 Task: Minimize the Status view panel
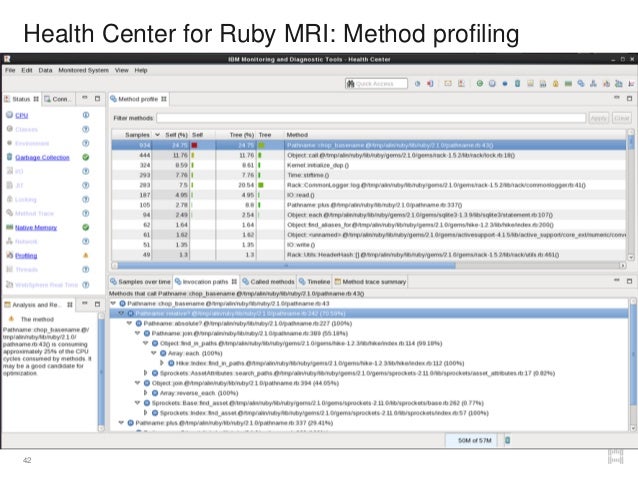click(85, 98)
